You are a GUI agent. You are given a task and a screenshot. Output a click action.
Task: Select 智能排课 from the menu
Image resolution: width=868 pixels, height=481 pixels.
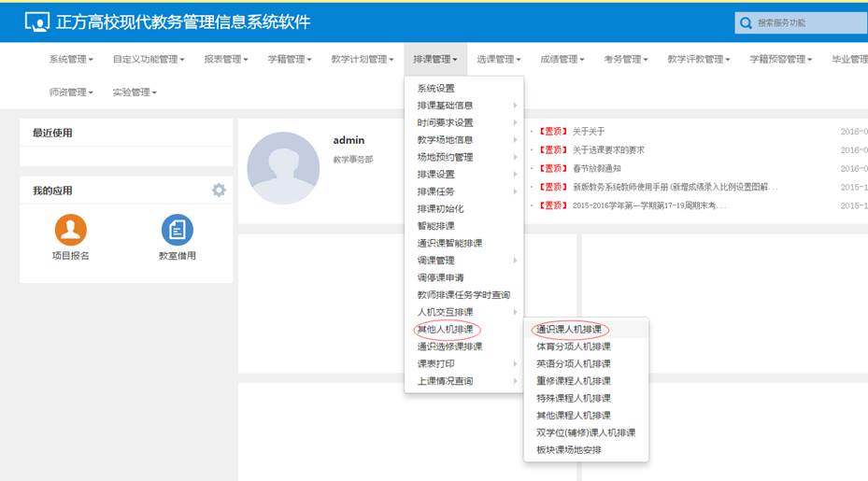coord(435,226)
